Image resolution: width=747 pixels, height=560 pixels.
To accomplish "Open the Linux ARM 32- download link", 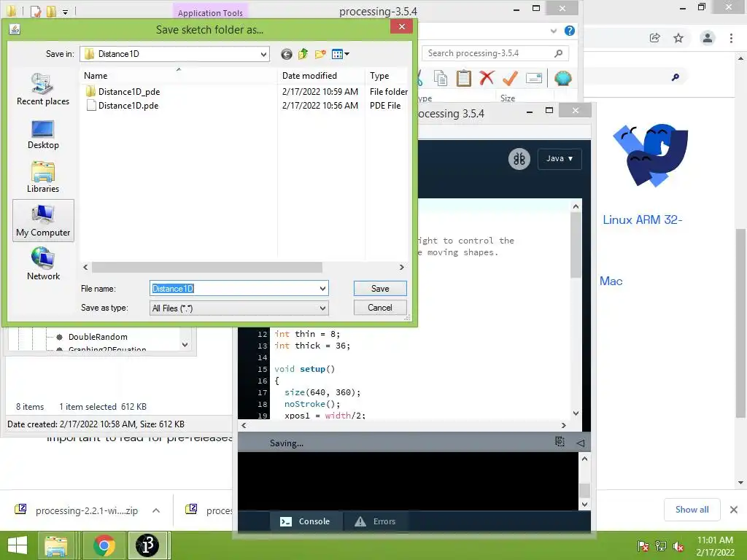I will pyautogui.click(x=642, y=219).
